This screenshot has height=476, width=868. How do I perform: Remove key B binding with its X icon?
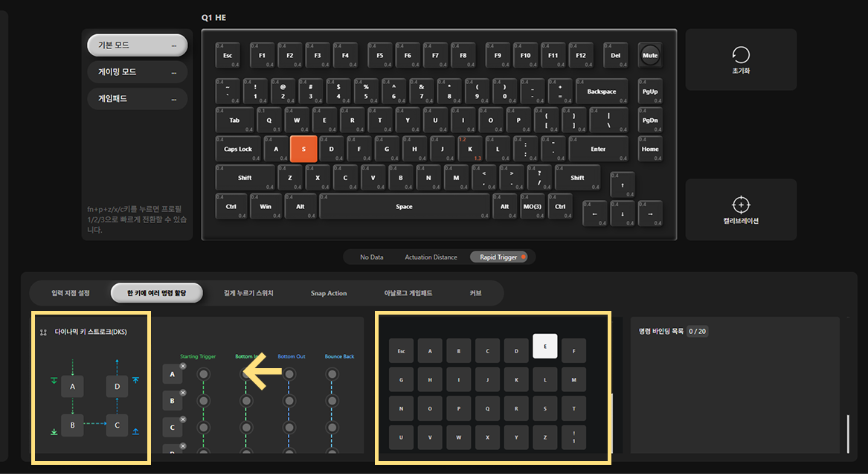[183, 393]
